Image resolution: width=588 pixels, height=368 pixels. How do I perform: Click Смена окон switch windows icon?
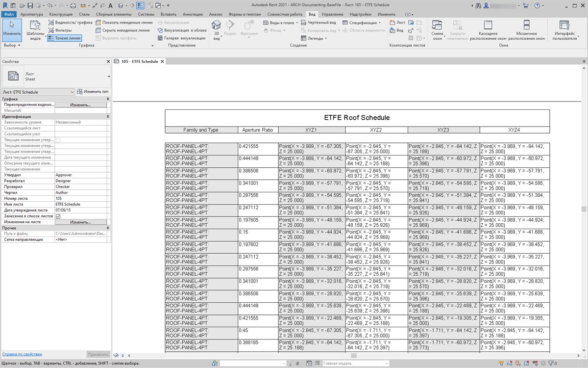(437, 30)
